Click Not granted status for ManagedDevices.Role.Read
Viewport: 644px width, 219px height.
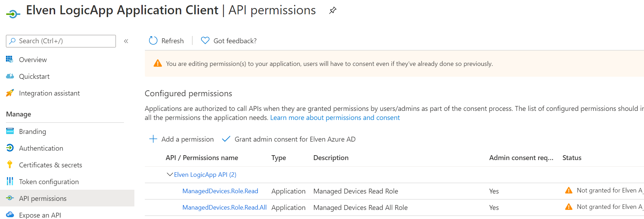click(609, 190)
